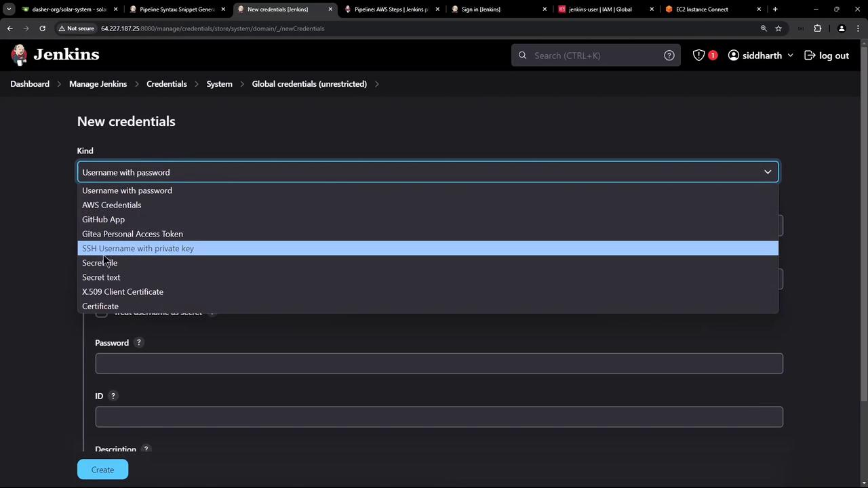868x488 pixels.
Task: Bookmark this page with the star icon
Action: click(x=778, y=28)
